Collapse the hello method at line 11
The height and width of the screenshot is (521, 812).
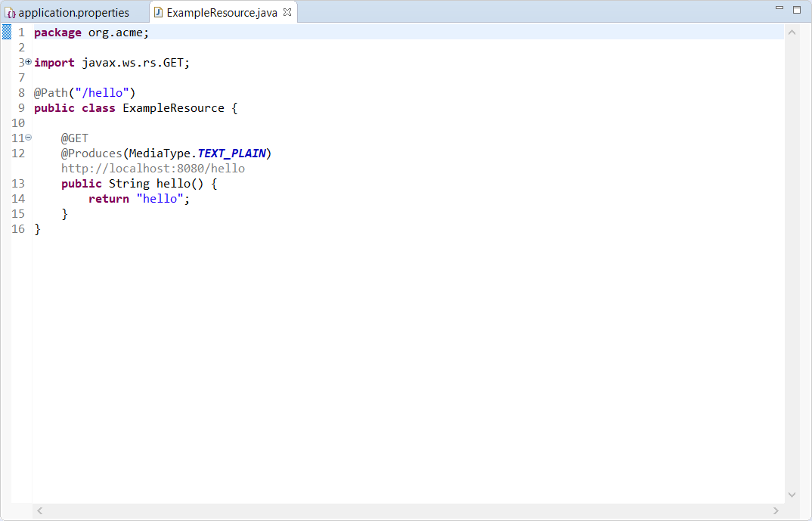coord(29,138)
